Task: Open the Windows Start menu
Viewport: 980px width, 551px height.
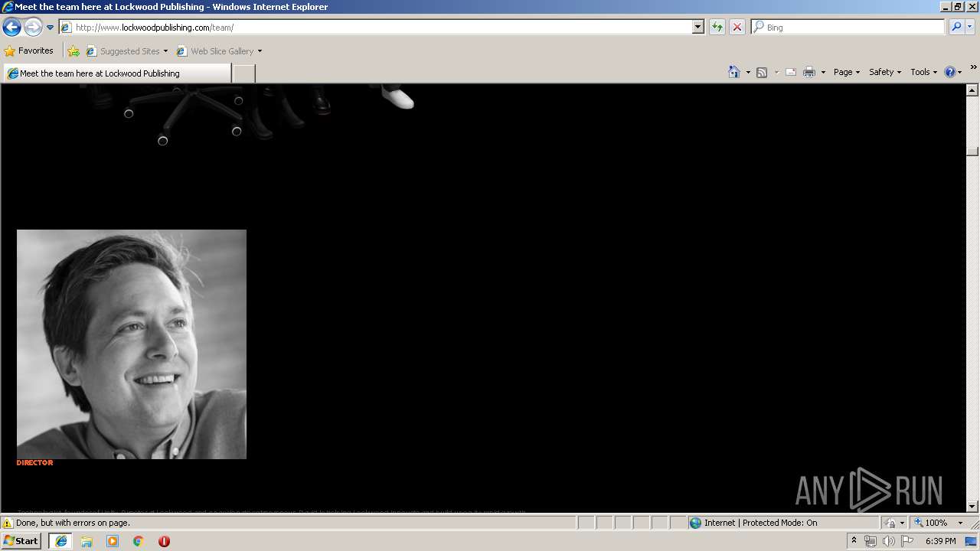Action: [x=21, y=541]
